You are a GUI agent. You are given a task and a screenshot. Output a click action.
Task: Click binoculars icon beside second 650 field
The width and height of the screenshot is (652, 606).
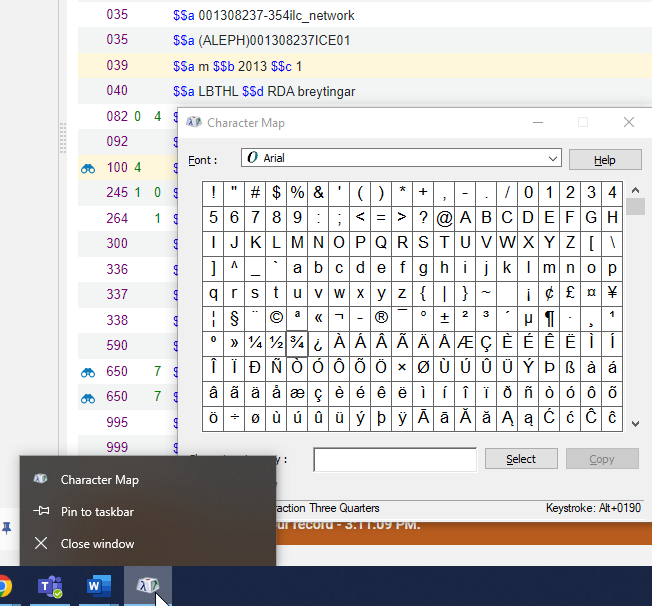(x=88, y=398)
